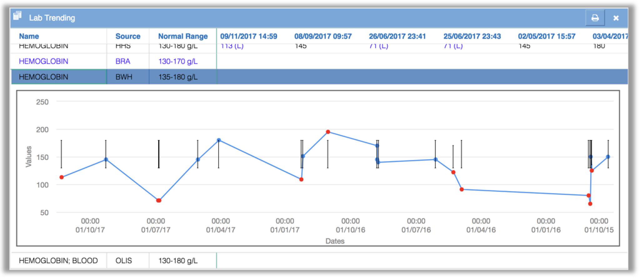Click the 130-170 g/L normal range link
644x280 pixels.
coord(178,61)
